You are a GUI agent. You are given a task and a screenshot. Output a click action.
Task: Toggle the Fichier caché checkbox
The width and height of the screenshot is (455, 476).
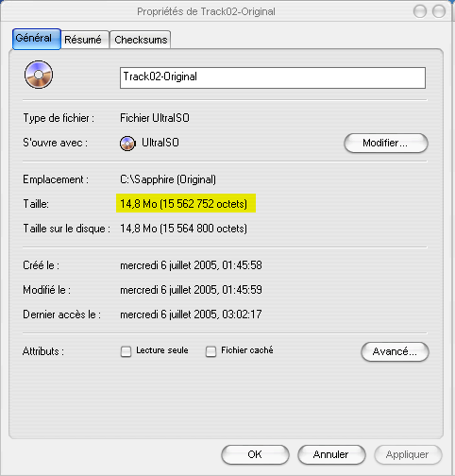211,351
